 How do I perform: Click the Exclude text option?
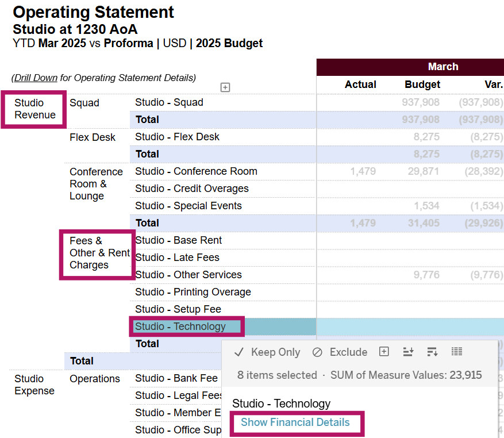(348, 352)
